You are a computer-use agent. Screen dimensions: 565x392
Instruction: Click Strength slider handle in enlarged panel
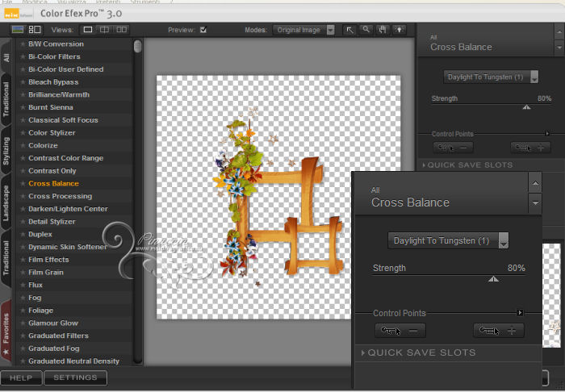493,278
